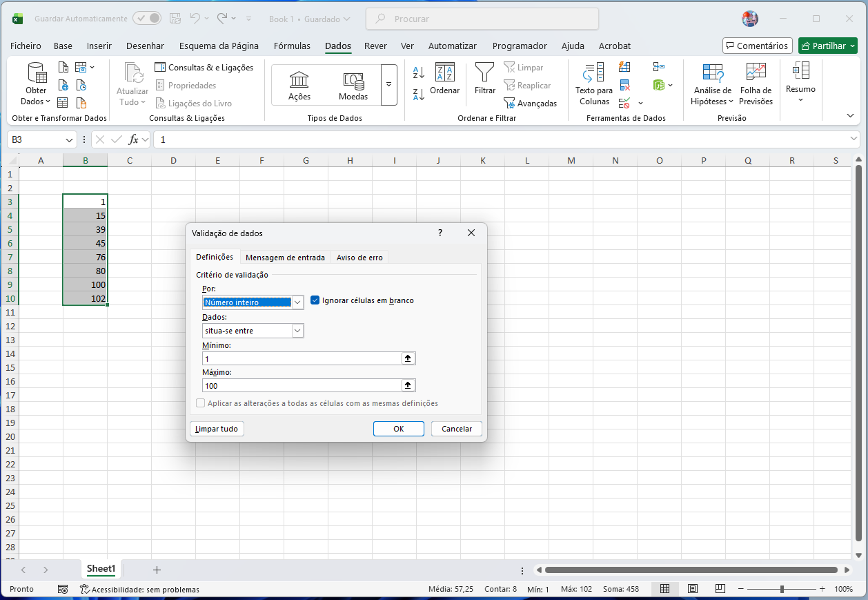Click the green Data Model icon
This screenshot has height=600, width=868.
click(659, 85)
